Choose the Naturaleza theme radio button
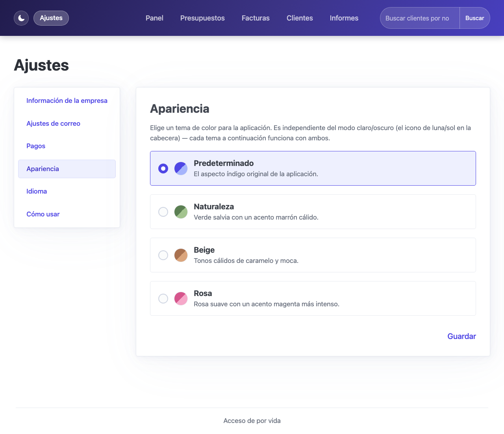Image resolution: width=504 pixels, height=434 pixels. point(163,212)
